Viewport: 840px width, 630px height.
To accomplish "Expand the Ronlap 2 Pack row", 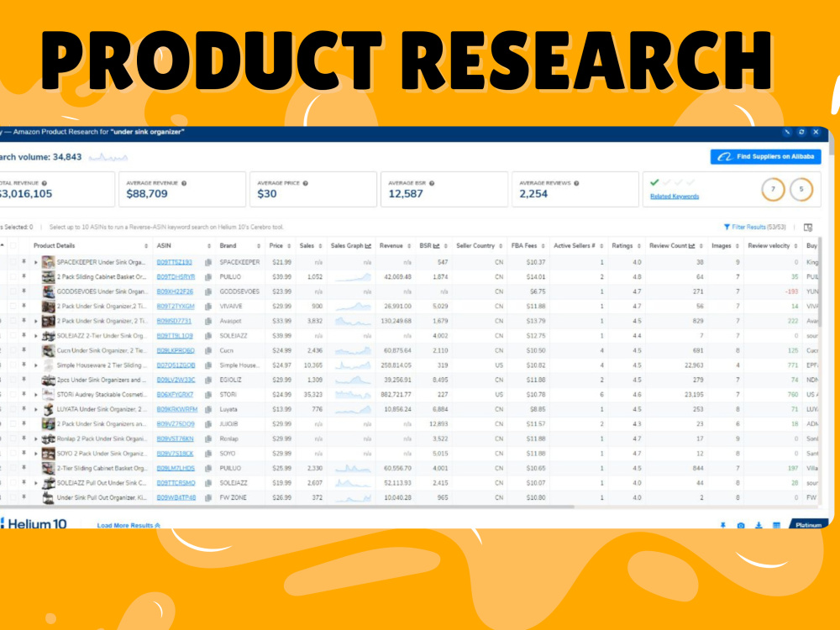I will 36,438.
